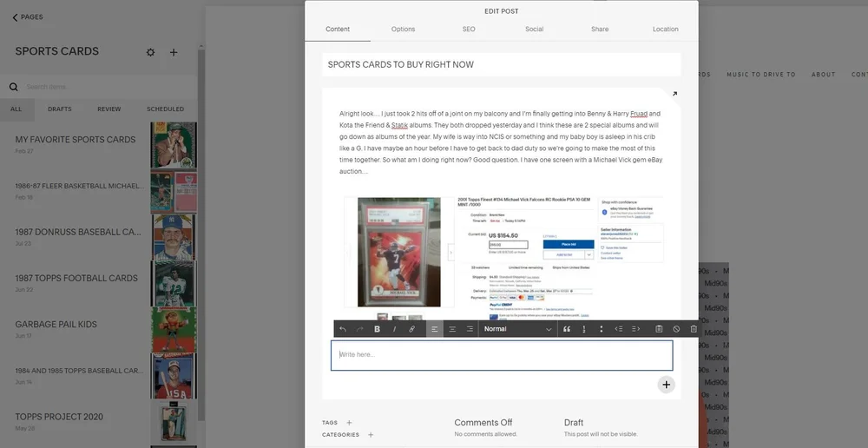Switch to the Content tab
The width and height of the screenshot is (868, 448).
(x=338, y=30)
